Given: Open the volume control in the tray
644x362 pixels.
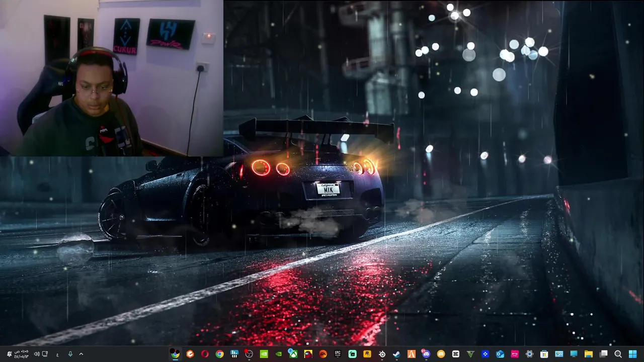Looking at the screenshot, I should point(37,354).
